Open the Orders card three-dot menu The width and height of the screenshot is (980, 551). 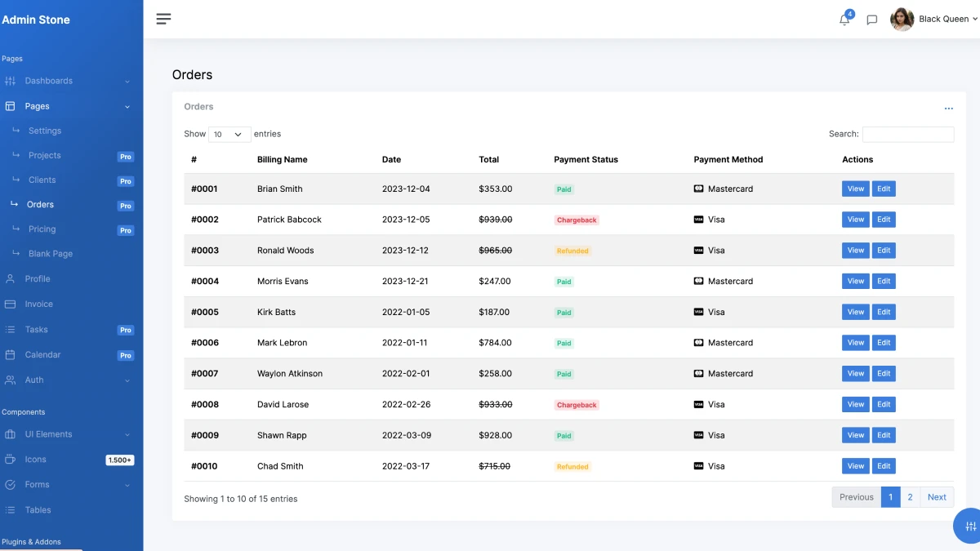pos(948,108)
